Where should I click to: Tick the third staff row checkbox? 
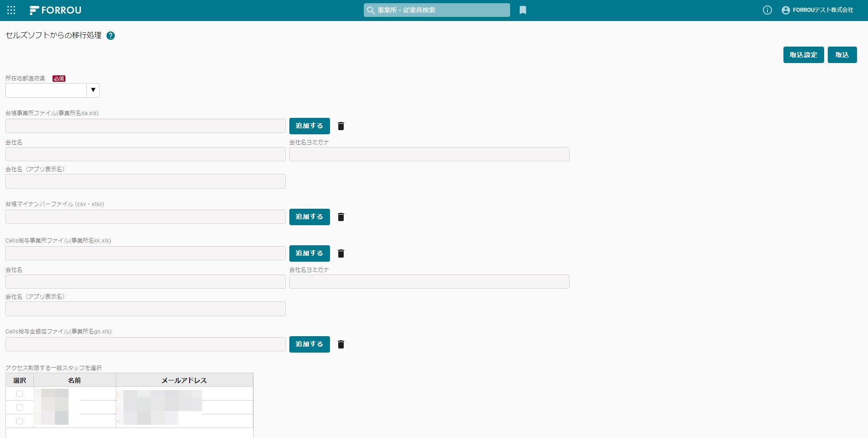coord(20,421)
